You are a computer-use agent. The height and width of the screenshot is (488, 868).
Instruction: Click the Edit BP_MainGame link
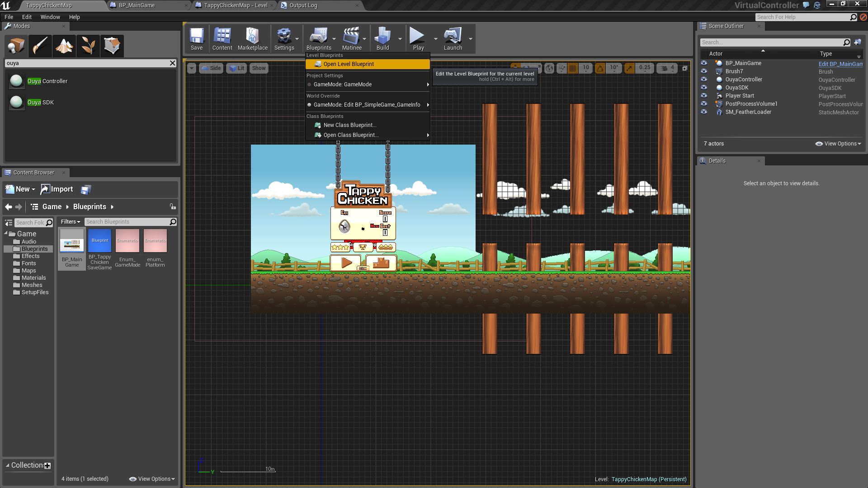click(x=840, y=64)
